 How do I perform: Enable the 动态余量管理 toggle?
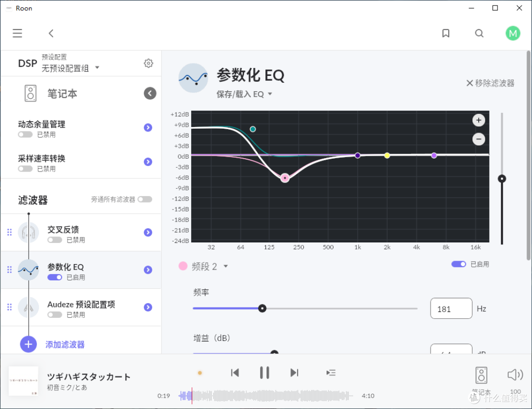[25, 134]
